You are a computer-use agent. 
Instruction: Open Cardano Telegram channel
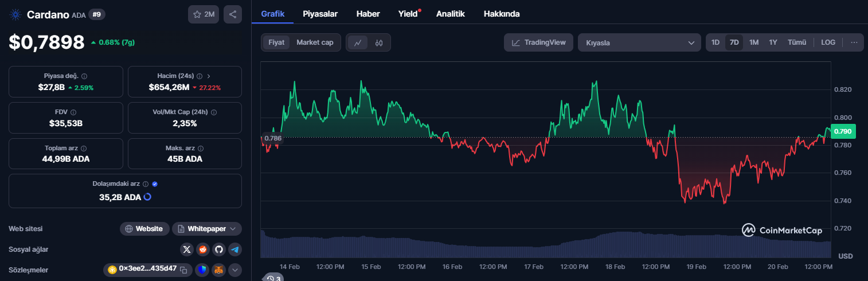point(234,249)
